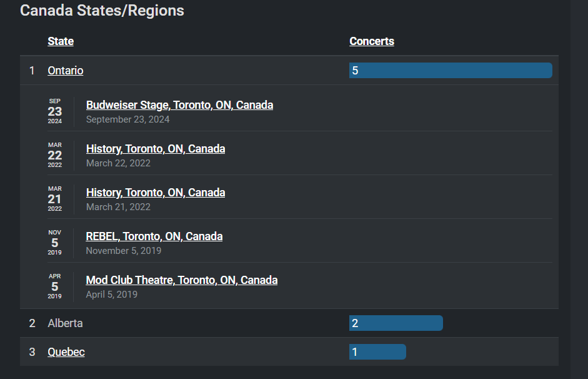This screenshot has height=379, width=588.
Task: Click Quebec's concert count bar showing 1
Action: [377, 351]
